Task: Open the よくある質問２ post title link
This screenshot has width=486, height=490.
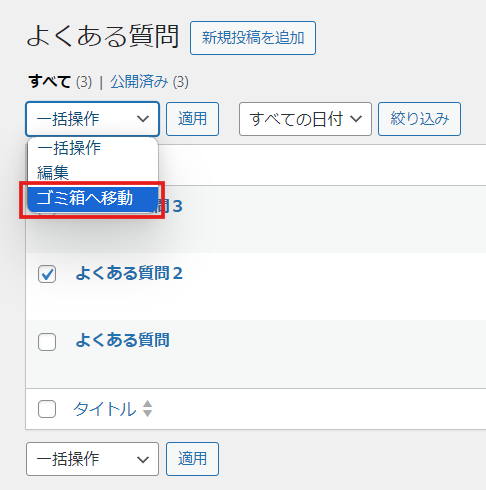Action: 129,273
